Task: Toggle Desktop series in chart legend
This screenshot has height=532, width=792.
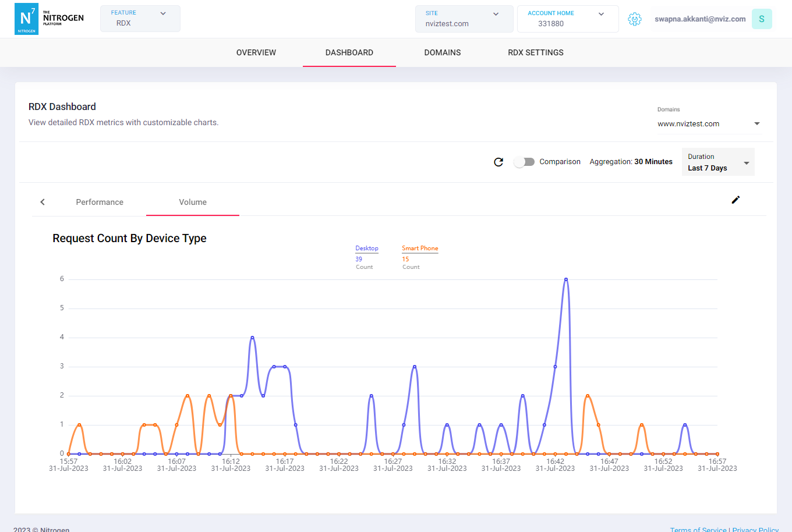Action: click(367, 249)
